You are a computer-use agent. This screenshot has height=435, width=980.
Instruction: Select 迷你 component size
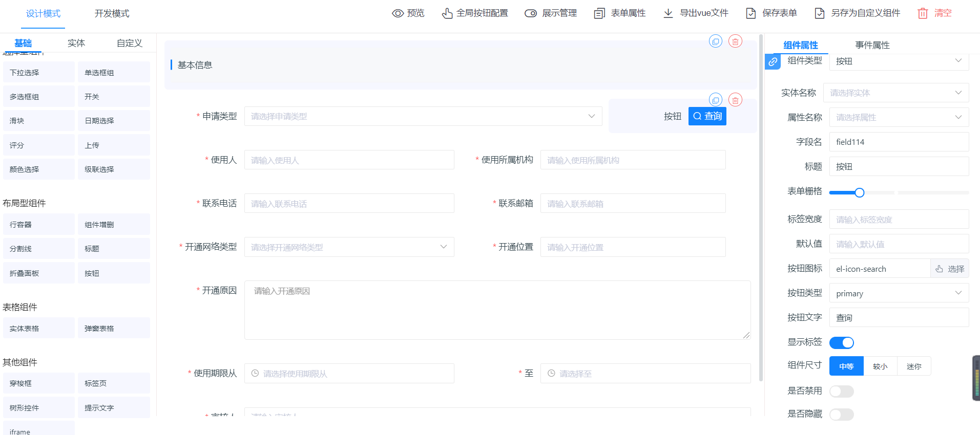(x=914, y=366)
